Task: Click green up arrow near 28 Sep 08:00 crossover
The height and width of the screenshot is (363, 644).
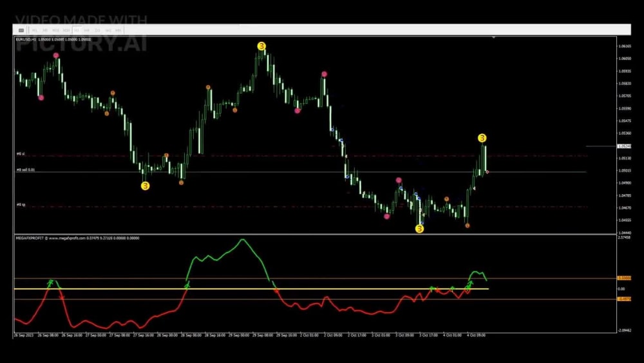Action: click(187, 285)
